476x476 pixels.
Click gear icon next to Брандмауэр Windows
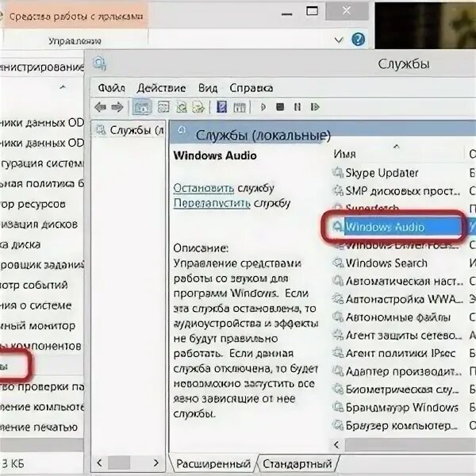tap(338, 408)
